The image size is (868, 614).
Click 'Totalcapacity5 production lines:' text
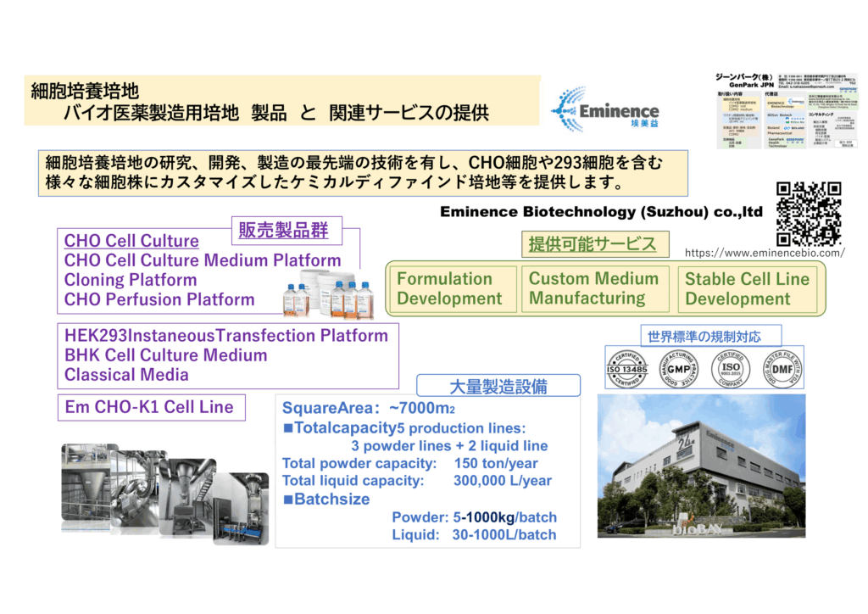(x=404, y=428)
